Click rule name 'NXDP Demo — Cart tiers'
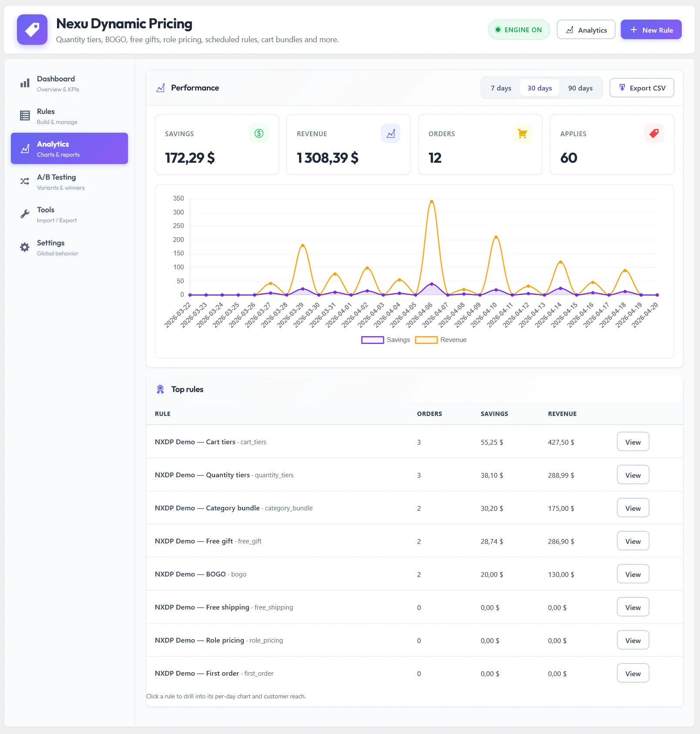Viewport: 700px width, 734px height. 195,442
